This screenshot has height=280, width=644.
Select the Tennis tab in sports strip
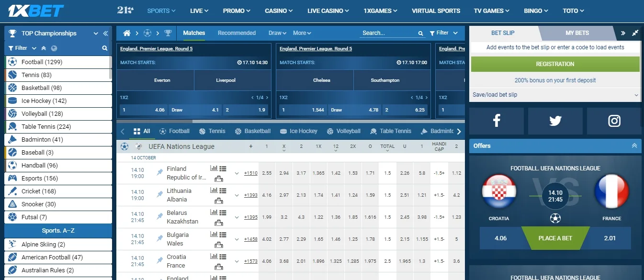[212, 131]
